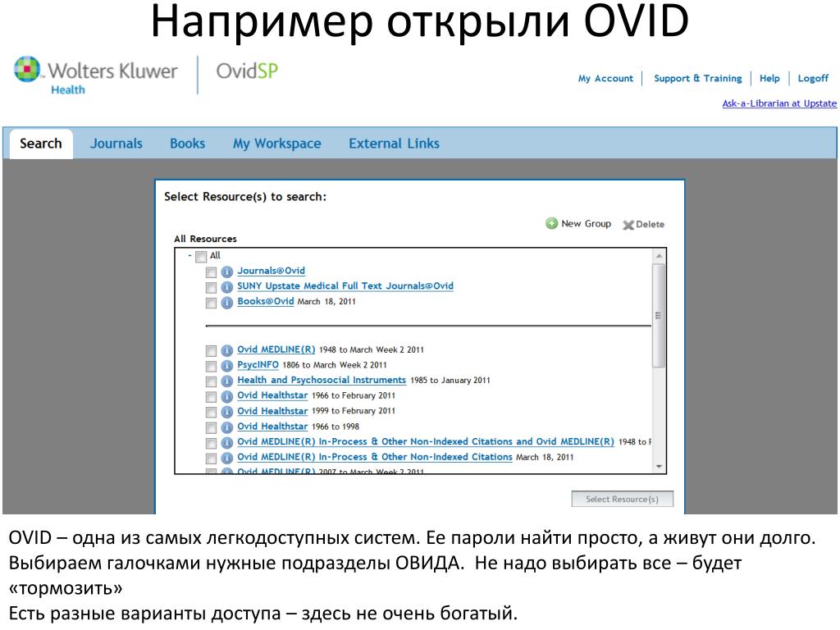Image resolution: width=840 pixels, height=630 pixels.
Task: Tick Ovid Healthstar 1999 to February 2011 checkbox
Action: click(211, 412)
